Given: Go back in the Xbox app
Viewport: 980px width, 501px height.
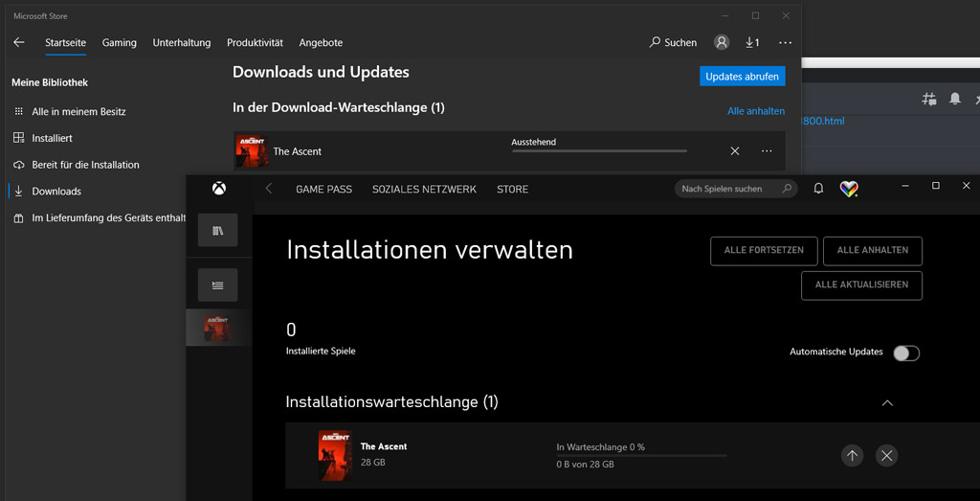Looking at the screenshot, I should pyautogui.click(x=269, y=189).
